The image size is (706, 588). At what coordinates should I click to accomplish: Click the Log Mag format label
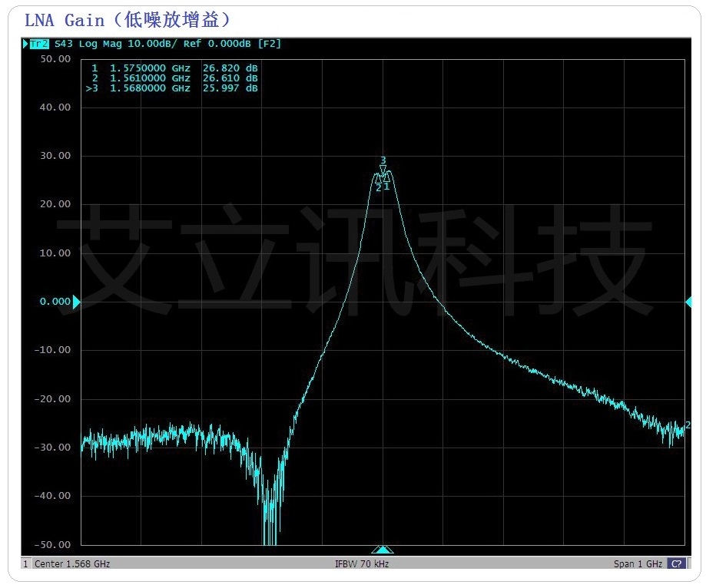(x=101, y=44)
